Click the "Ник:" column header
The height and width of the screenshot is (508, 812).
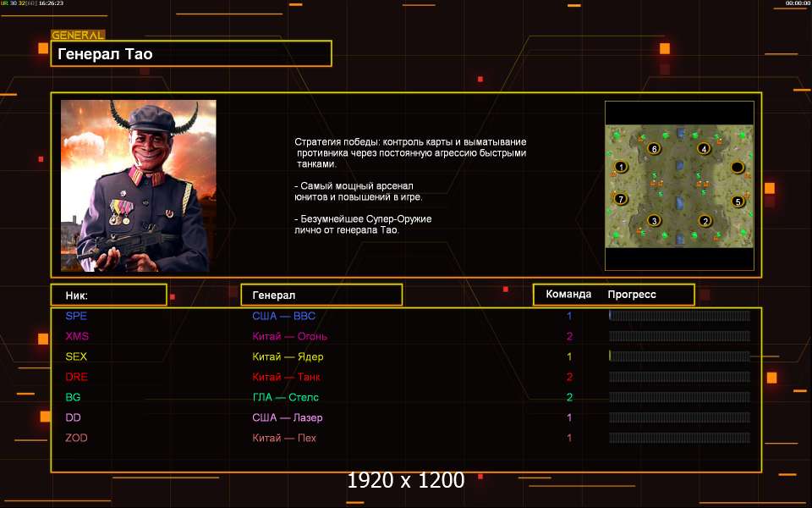click(x=109, y=295)
